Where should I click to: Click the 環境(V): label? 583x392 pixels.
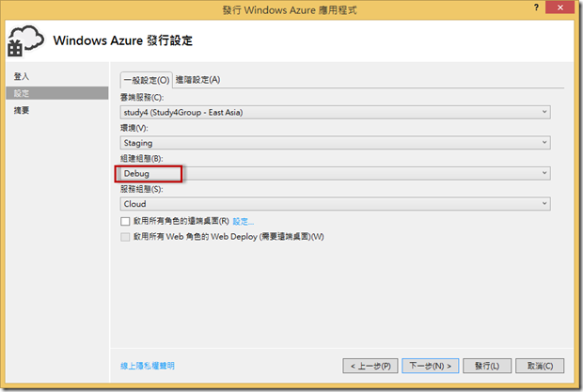point(134,128)
